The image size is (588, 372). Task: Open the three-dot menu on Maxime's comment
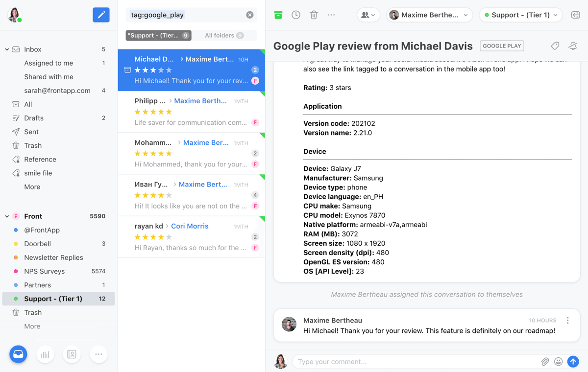(568, 321)
